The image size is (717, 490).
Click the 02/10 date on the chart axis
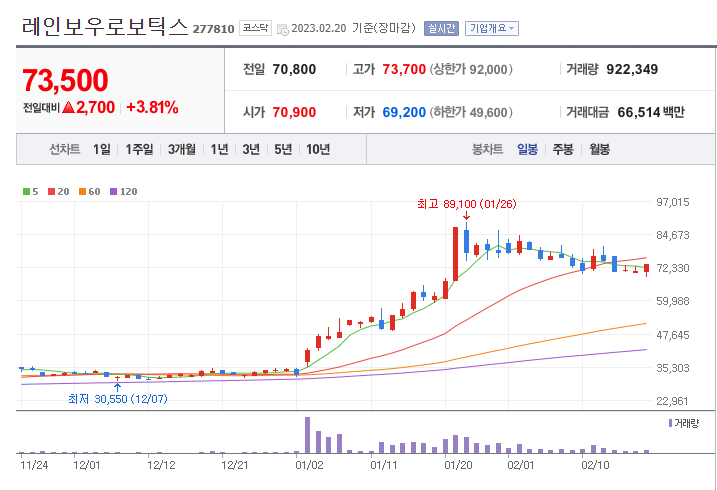pos(595,465)
